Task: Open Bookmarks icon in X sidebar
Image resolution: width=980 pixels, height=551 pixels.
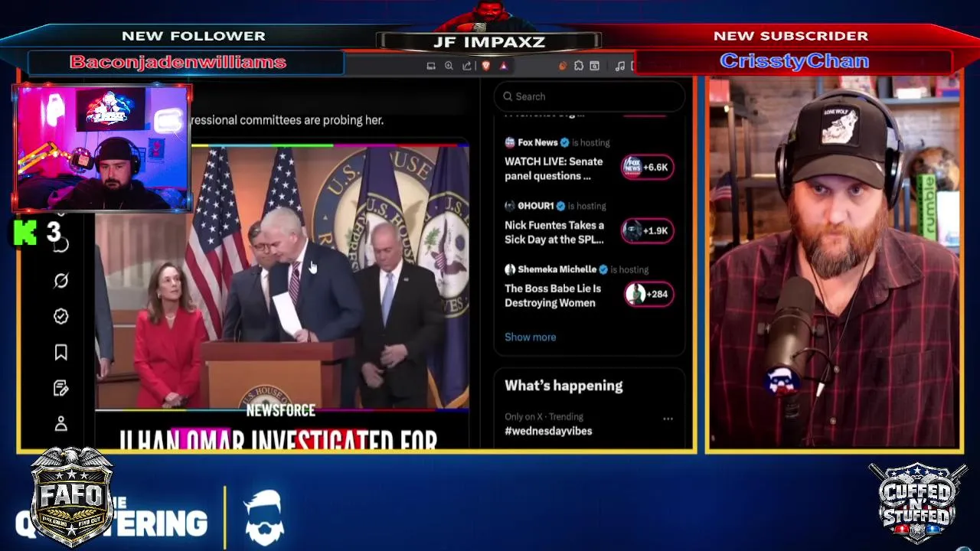Action: 61,352
